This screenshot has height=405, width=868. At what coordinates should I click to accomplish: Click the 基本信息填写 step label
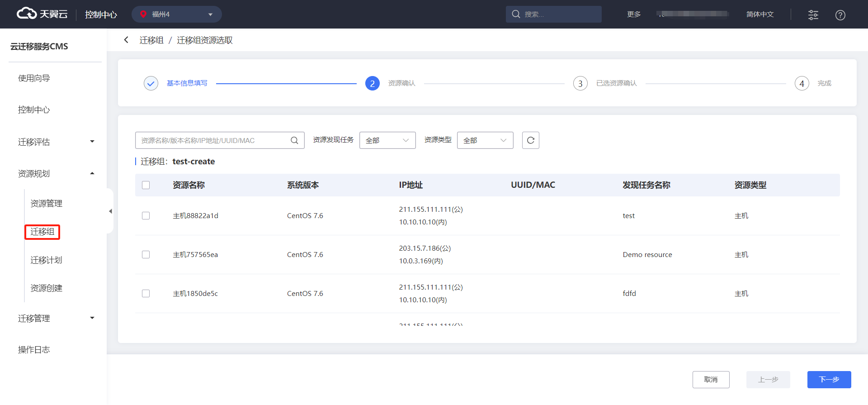(x=187, y=83)
